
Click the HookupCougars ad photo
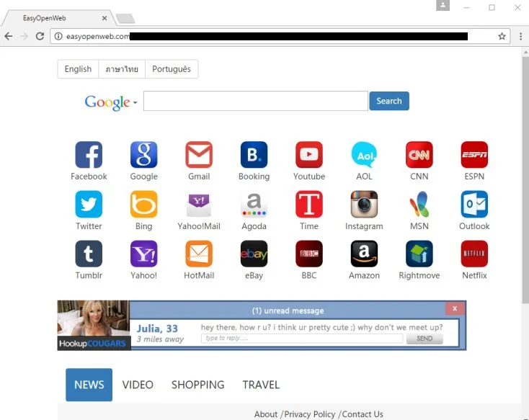coord(94,325)
